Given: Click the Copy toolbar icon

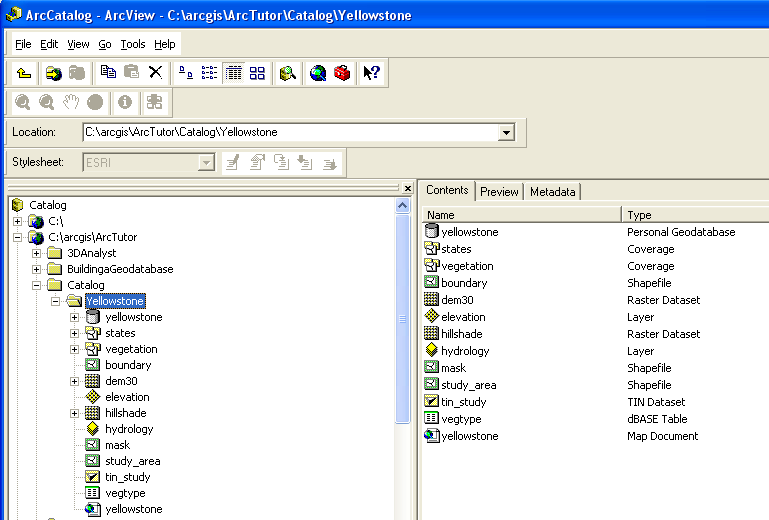Looking at the screenshot, I should 108,73.
